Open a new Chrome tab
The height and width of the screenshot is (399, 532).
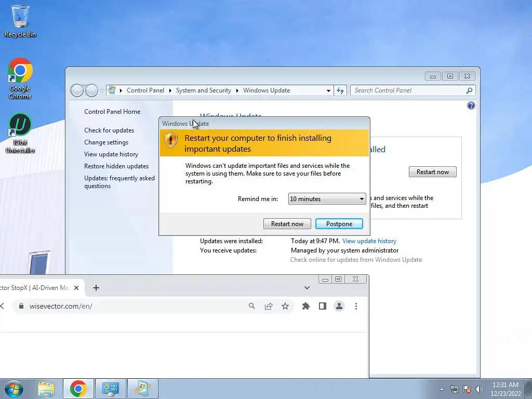tap(96, 288)
